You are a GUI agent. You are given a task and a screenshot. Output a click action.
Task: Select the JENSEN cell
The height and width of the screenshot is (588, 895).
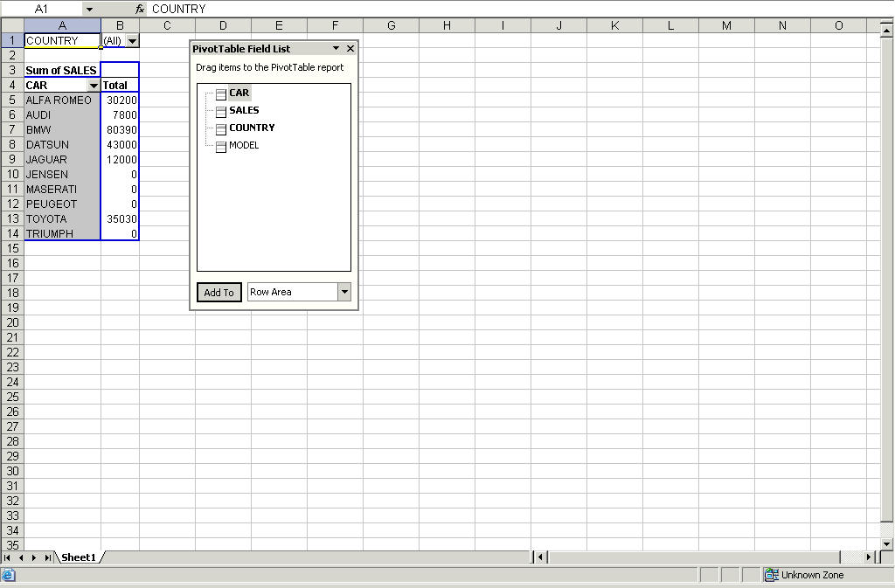62,175
